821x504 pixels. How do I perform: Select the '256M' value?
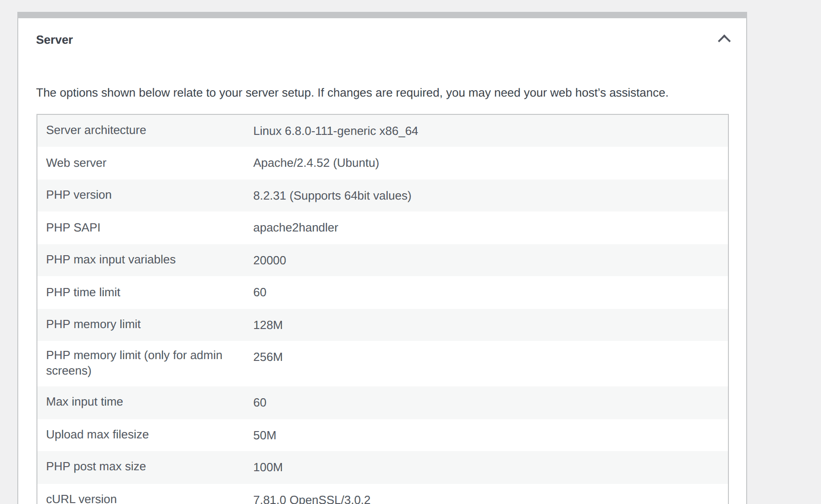268,357
